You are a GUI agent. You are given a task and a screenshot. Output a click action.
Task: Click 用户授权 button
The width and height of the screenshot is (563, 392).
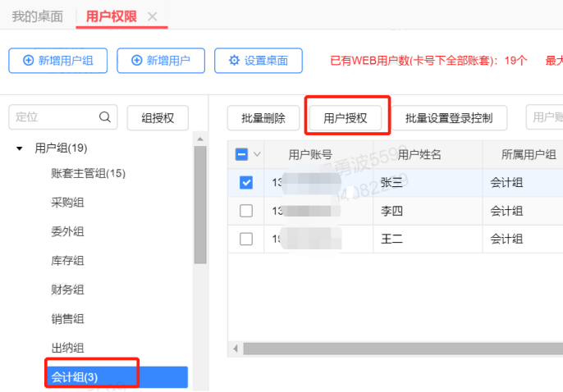click(x=345, y=117)
